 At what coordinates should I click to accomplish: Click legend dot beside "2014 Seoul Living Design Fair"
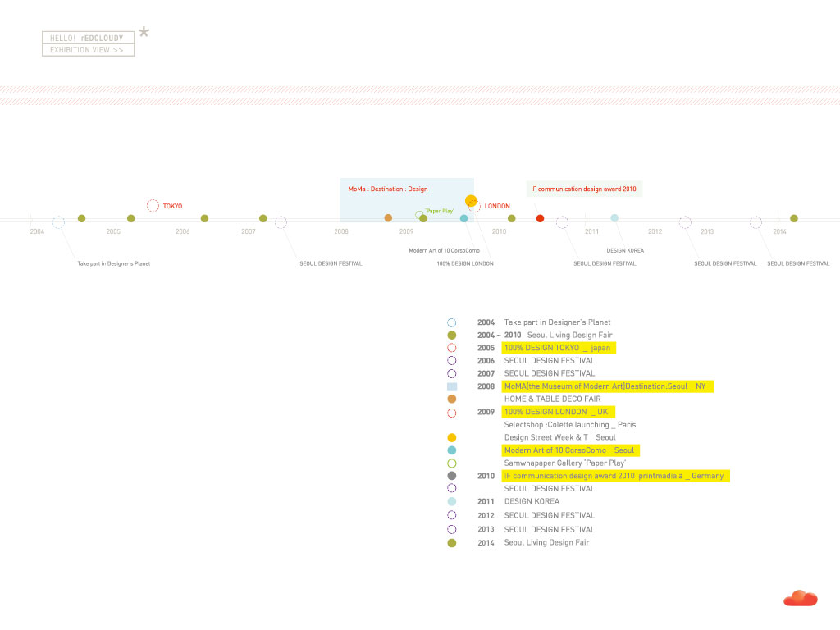[x=452, y=543]
